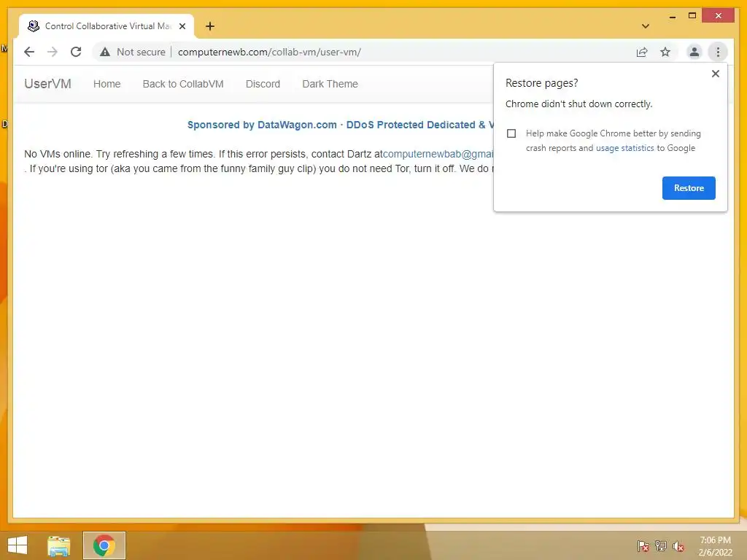Open Chrome three-dot menu
Image resolution: width=747 pixels, height=560 pixels.
point(718,52)
